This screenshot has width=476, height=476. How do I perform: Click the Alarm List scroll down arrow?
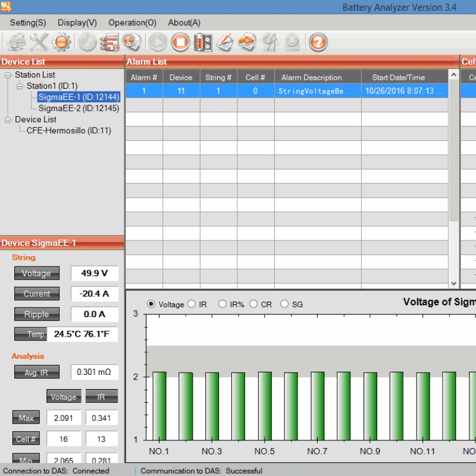(x=453, y=283)
